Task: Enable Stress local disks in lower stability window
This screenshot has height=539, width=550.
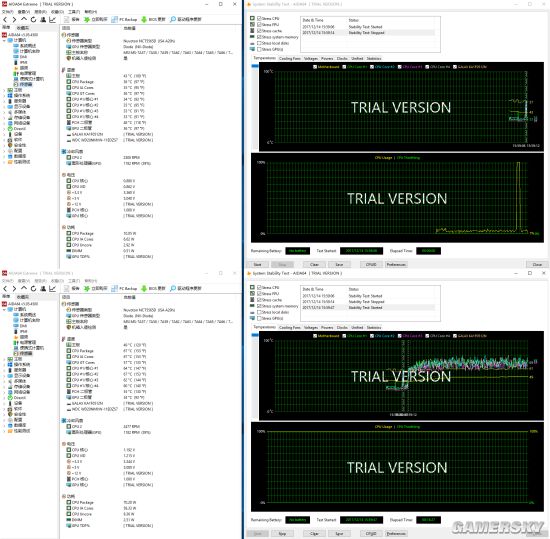Action: [x=259, y=312]
